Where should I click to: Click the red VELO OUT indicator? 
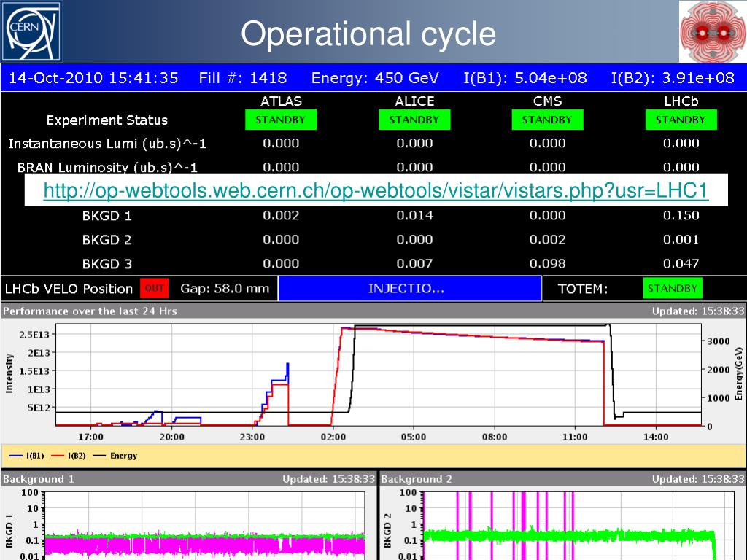155,289
